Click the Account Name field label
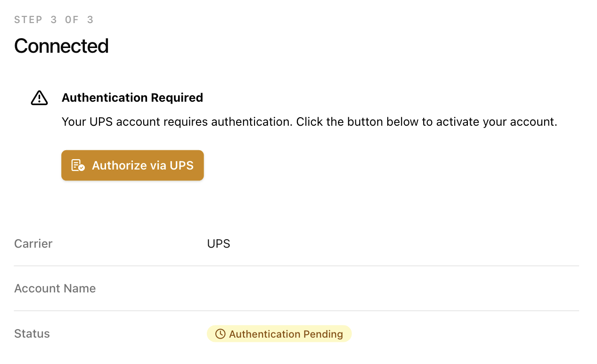 tap(55, 288)
